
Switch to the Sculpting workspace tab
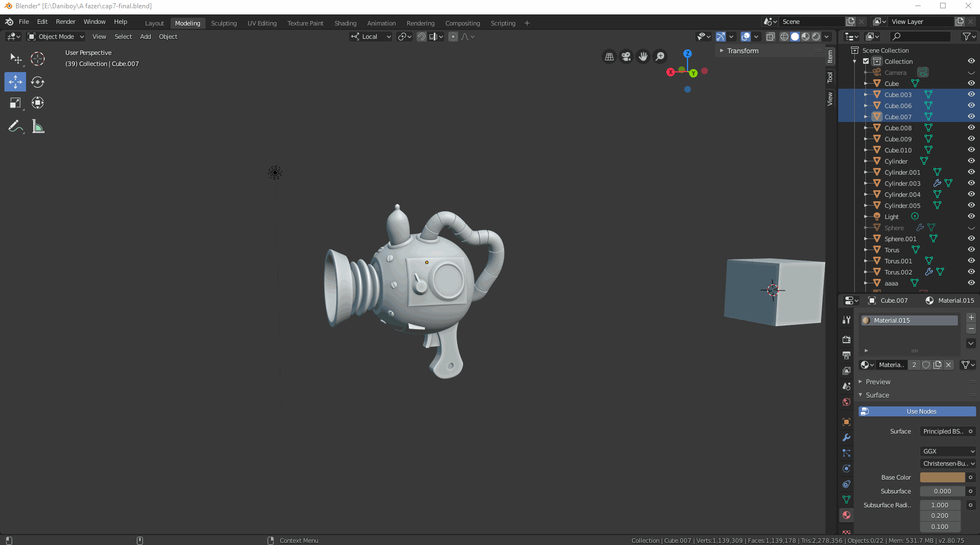pos(224,23)
